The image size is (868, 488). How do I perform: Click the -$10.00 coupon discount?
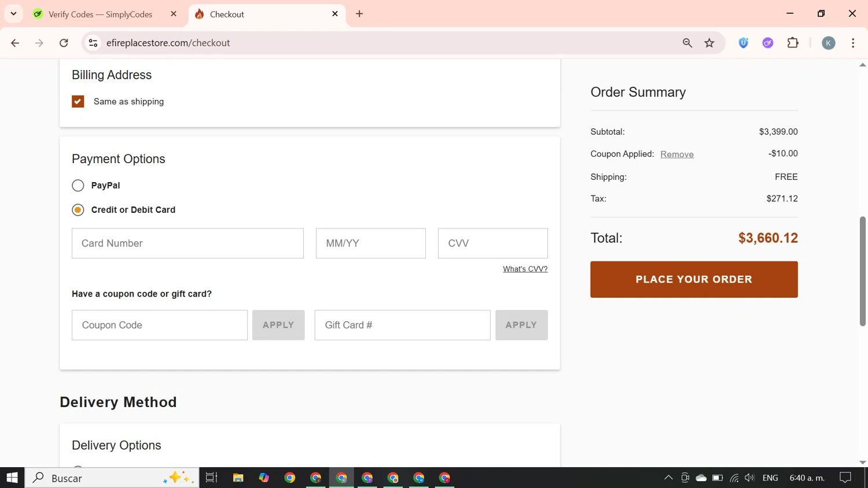[783, 154]
